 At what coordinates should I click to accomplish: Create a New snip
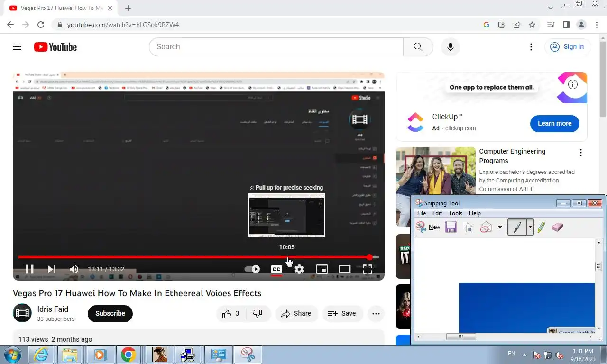pos(428,227)
